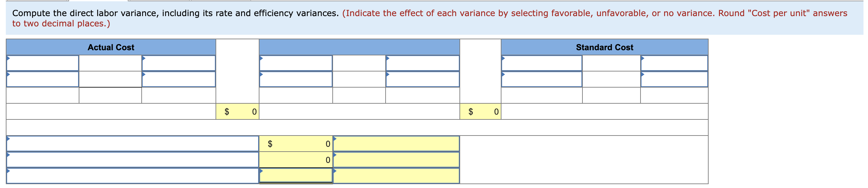Expand the yellow effect dropdown on the last row
868x188 pixels.
pos(396,175)
